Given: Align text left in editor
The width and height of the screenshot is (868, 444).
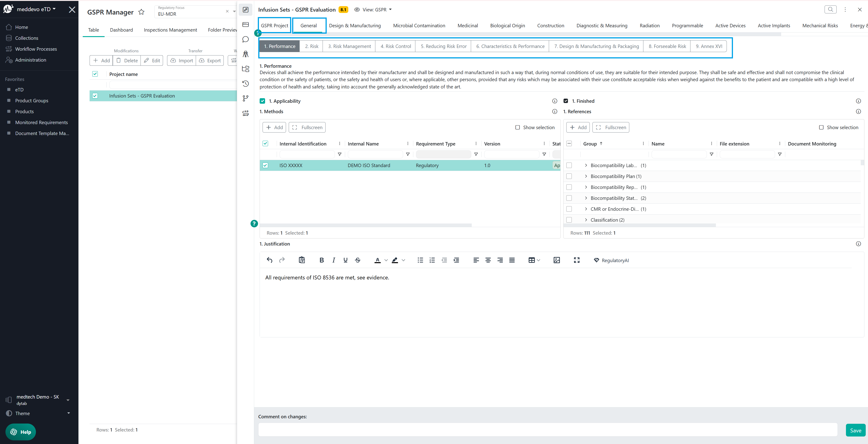Looking at the screenshot, I should pos(476,260).
